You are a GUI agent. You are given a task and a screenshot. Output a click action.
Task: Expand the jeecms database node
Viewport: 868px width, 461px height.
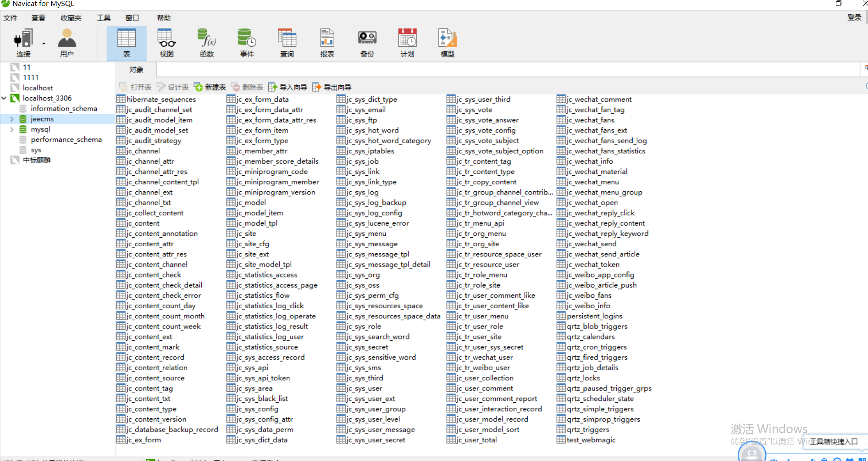tap(12, 119)
